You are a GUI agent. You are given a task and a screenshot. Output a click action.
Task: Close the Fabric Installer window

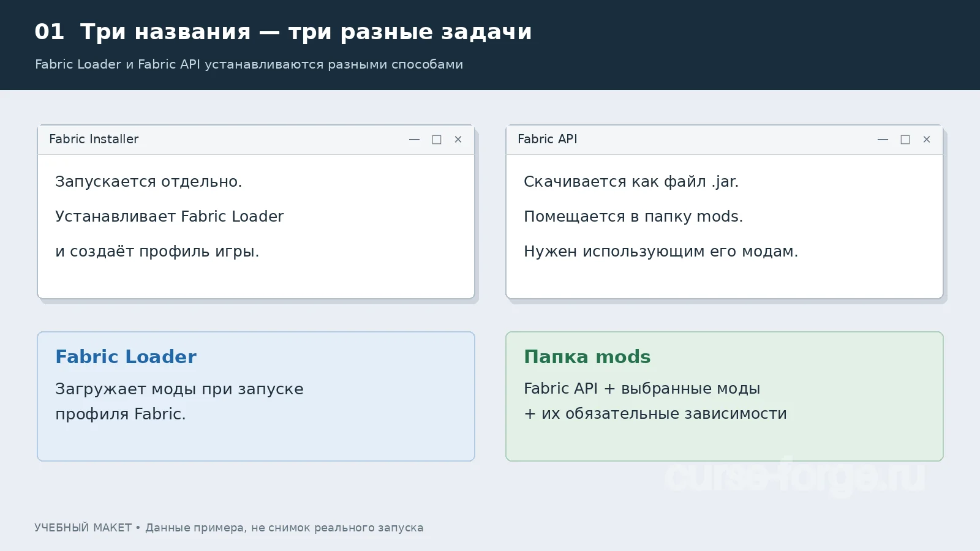pyautogui.click(x=458, y=140)
